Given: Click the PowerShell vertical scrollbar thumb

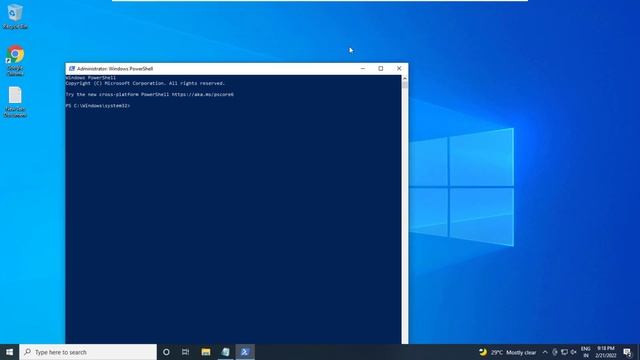Looking at the screenshot, I should (404, 84).
